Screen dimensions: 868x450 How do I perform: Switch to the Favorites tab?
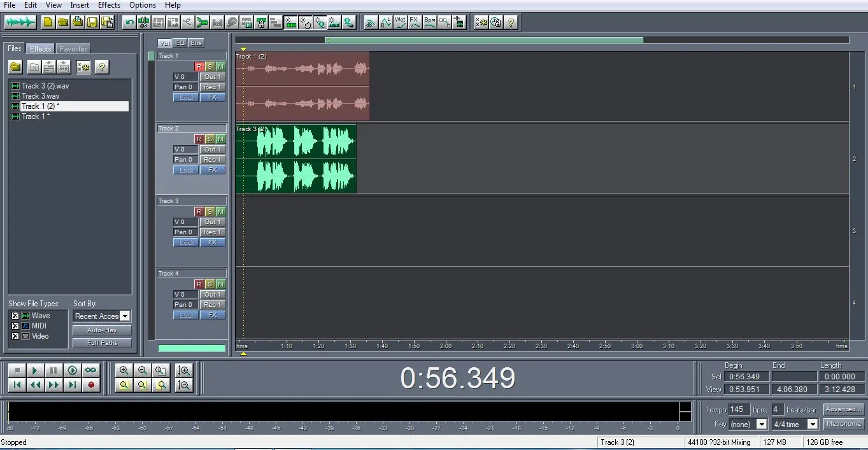[73, 49]
